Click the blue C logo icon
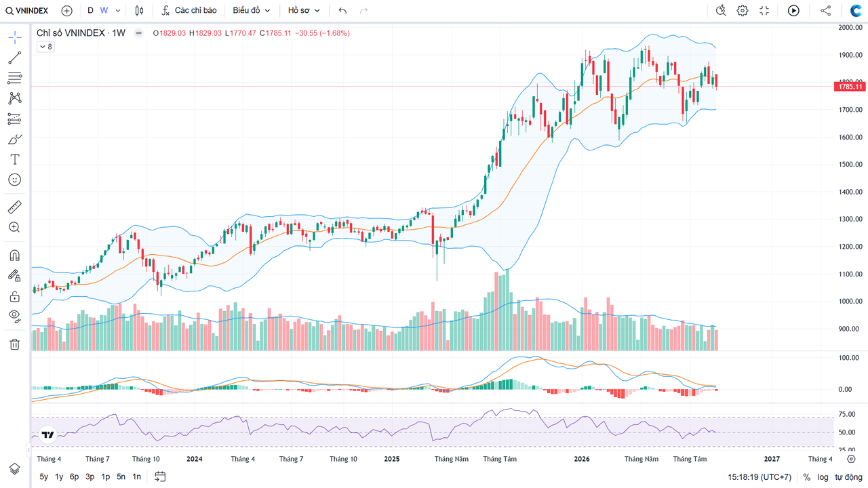The width and height of the screenshot is (868, 488). coord(856,11)
